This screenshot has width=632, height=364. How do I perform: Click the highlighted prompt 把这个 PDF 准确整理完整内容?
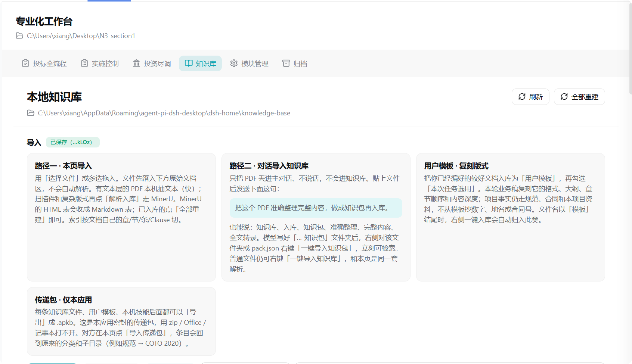316,208
